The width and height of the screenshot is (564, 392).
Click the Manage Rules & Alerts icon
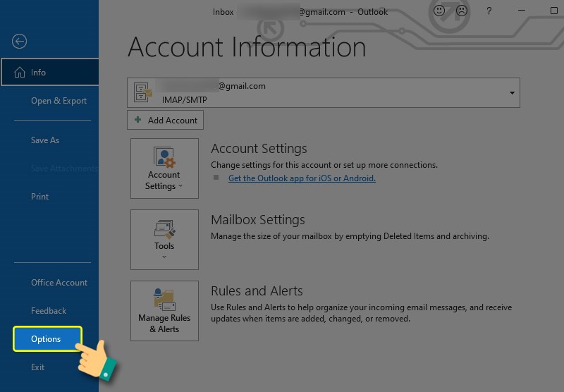click(x=164, y=300)
